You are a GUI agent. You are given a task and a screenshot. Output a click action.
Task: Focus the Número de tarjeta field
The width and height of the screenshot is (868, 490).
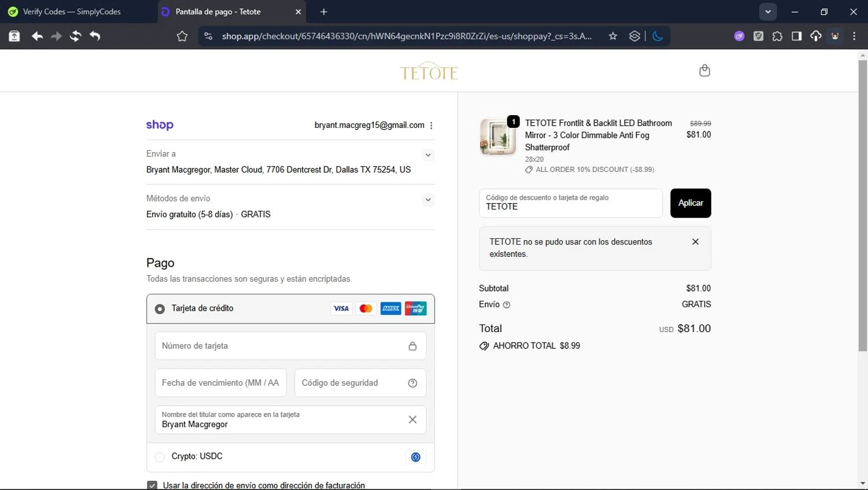click(x=290, y=346)
